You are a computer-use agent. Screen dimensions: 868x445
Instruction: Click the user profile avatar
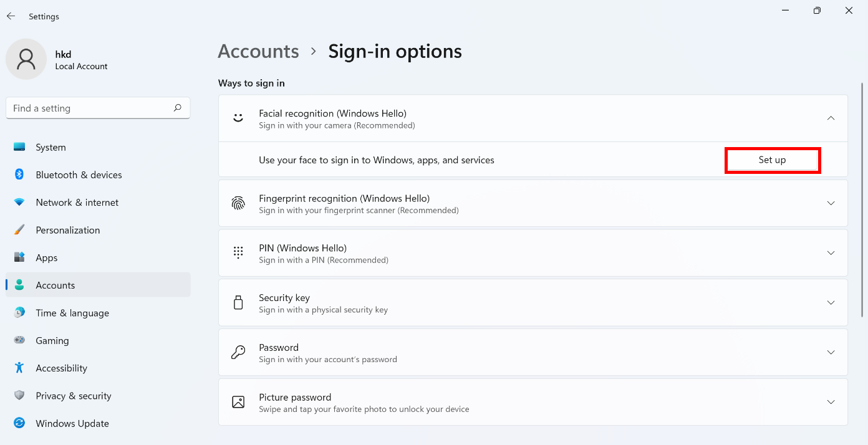(x=26, y=59)
